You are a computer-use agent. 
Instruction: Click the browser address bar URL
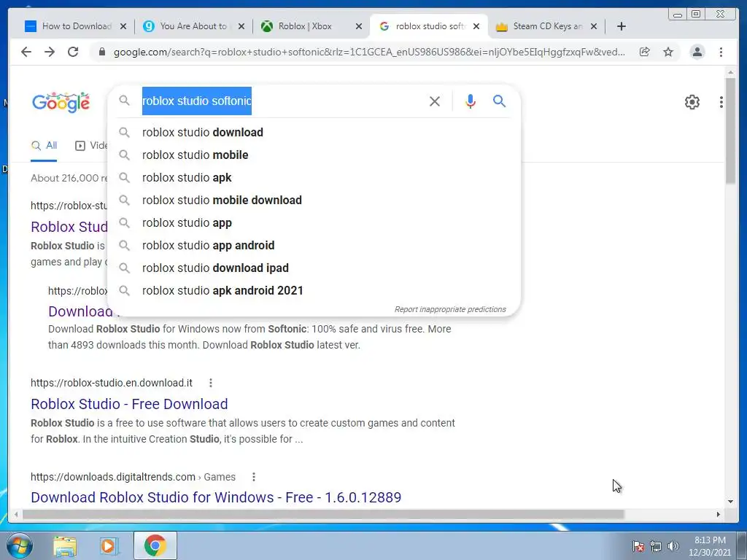[x=369, y=52]
